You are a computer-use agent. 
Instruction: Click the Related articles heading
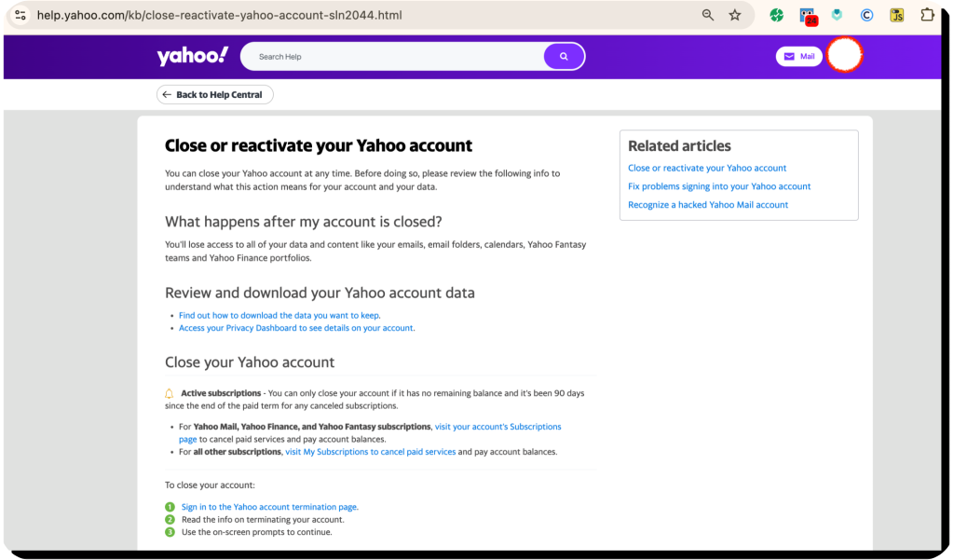679,146
